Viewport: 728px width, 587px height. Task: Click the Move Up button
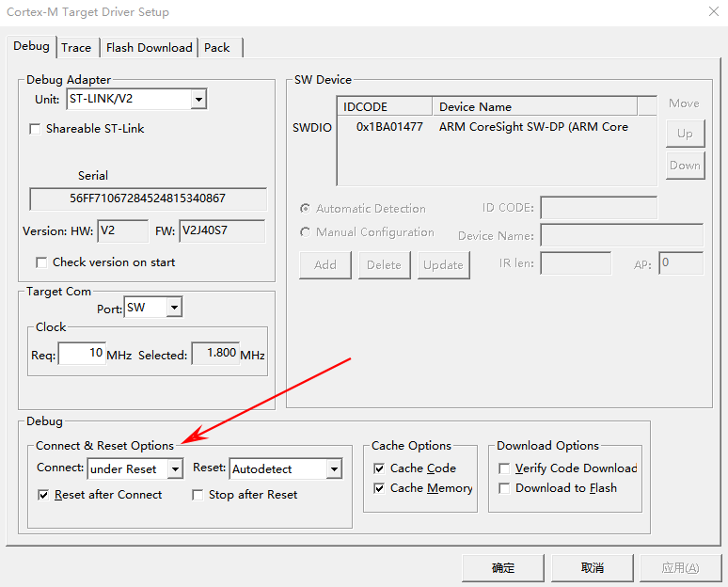click(686, 134)
